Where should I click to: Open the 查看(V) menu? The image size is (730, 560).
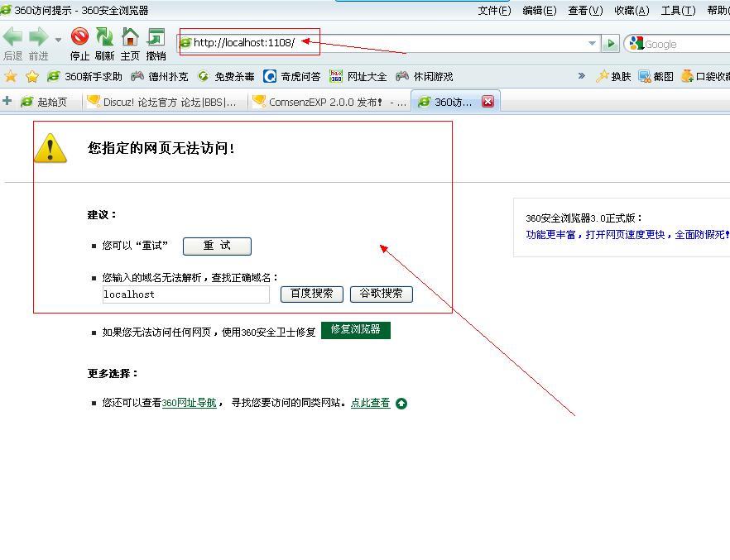585,10
